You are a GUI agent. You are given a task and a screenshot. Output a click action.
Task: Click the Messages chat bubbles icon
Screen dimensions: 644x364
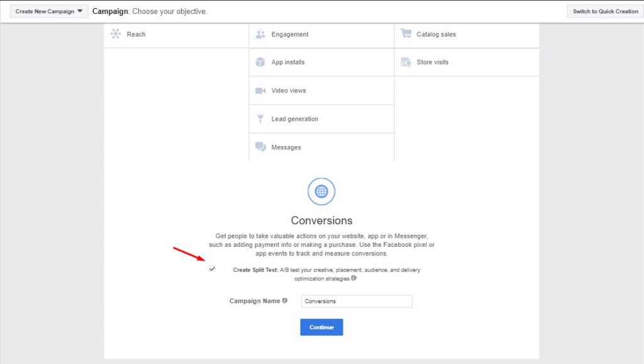point(260,147)
